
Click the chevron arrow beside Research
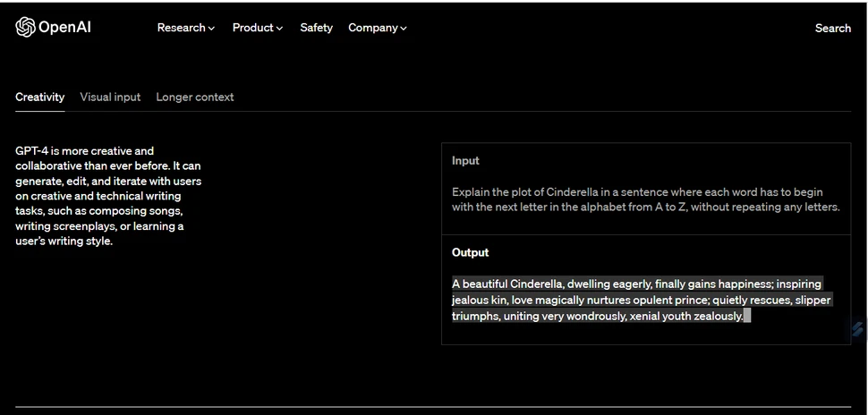(x=212, y=29)
